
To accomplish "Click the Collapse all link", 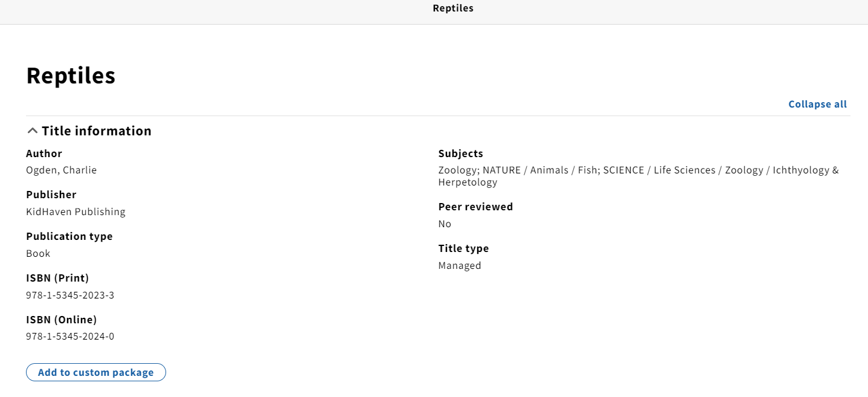I will click(x=818, y=104).
